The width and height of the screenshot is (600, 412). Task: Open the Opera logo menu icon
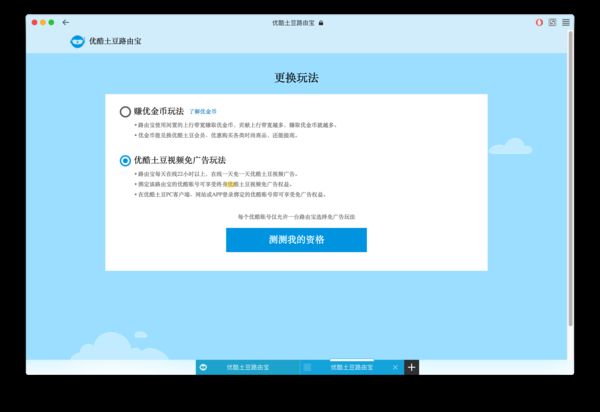click(x=539, y=23)
